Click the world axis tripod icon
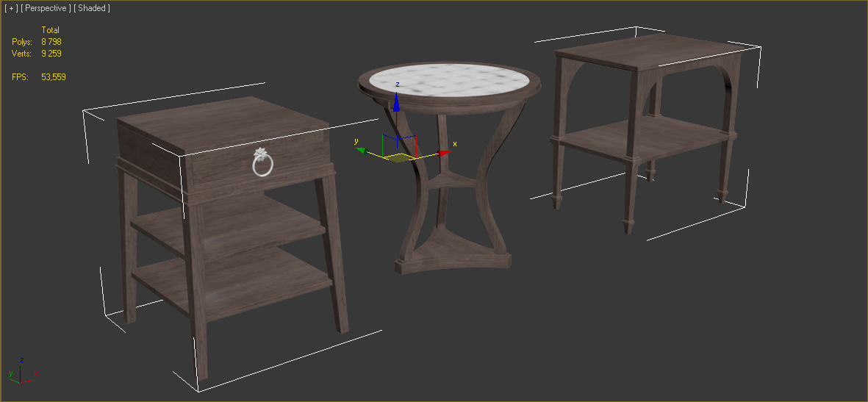868x402 pixels. point(22,370)
